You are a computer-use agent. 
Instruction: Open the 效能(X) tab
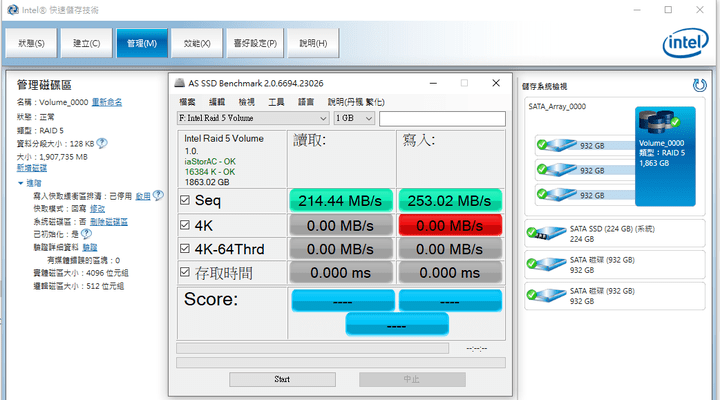pyautogui.click(x=197, y=43)
